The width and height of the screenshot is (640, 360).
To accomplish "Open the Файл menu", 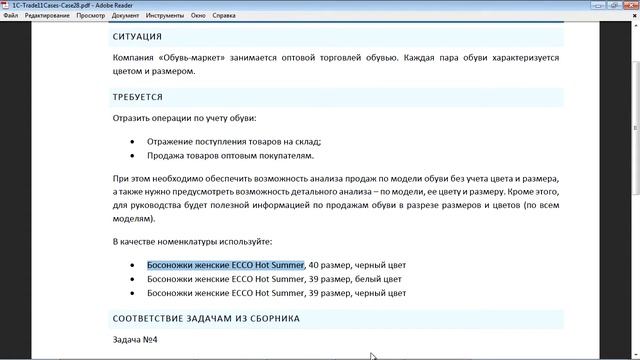I will (x=11, y=16).
